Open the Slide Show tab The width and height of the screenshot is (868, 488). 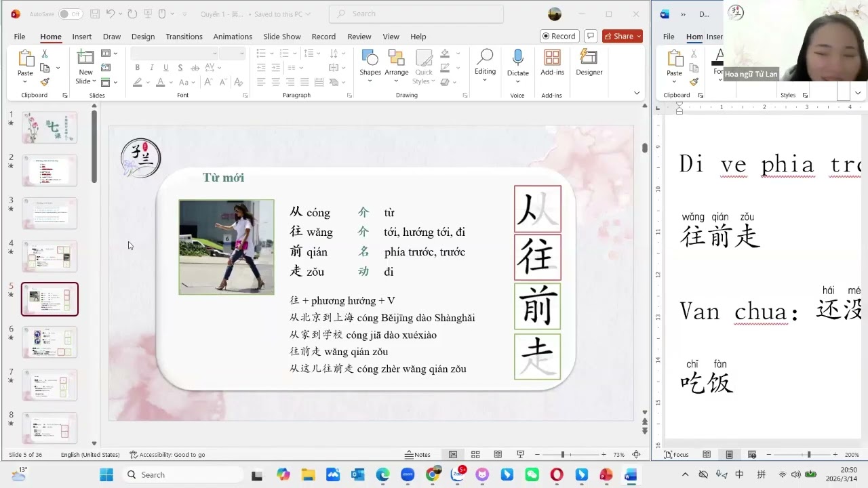click(282, 37)
